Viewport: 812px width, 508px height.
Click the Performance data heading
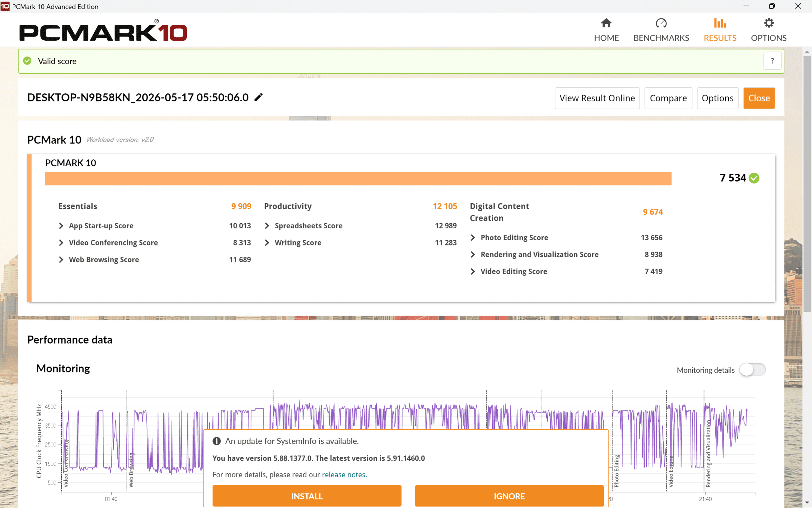70,340
